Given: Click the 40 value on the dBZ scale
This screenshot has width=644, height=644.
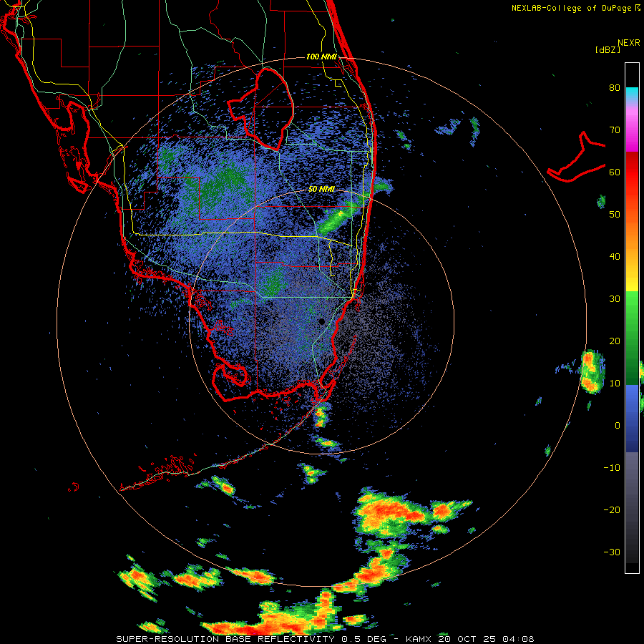Looking at the screenshot, I should click(615, 257).
